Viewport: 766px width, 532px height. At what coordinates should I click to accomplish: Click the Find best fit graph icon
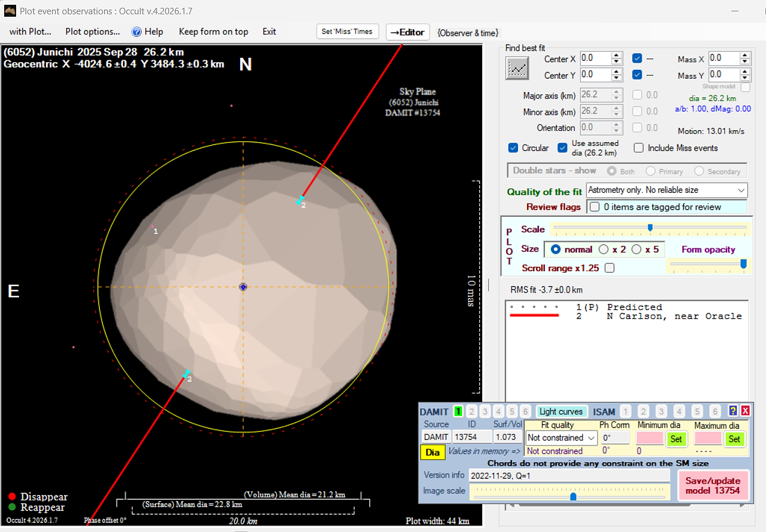[517, 69]
